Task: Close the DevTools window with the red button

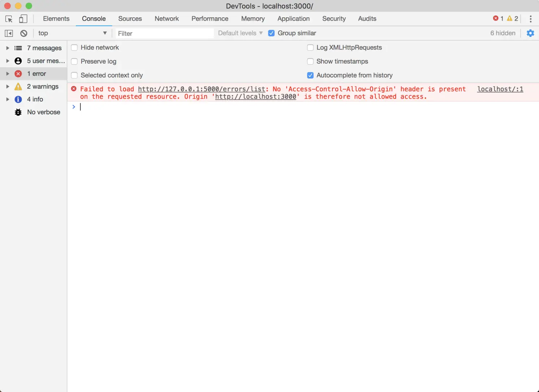Action: pyautogui.click(x=7, y=6)
